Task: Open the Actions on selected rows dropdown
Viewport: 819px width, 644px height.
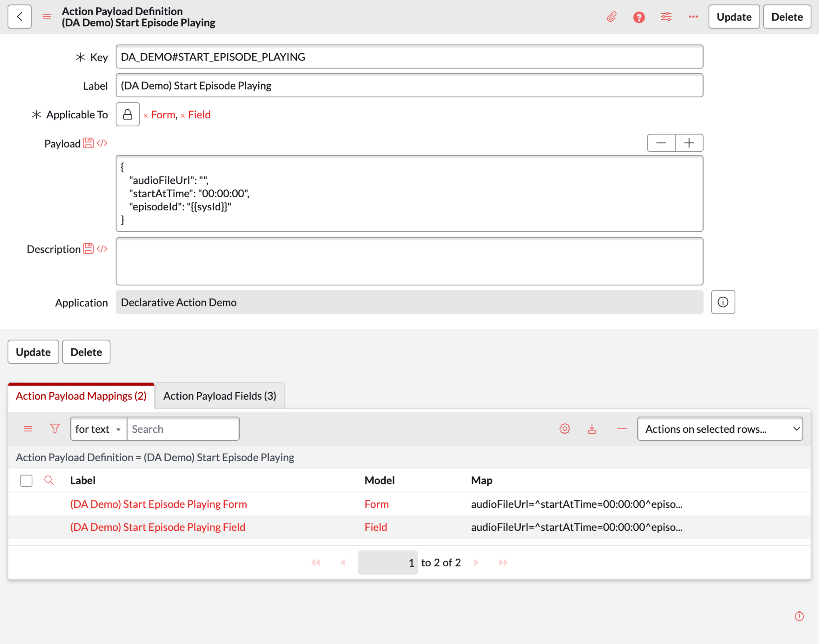Action: pos(719,428)
